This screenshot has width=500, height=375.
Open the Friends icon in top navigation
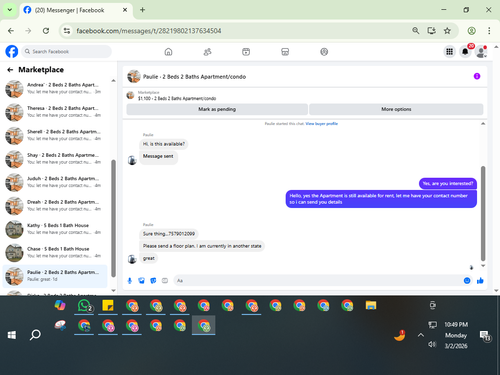207,52
